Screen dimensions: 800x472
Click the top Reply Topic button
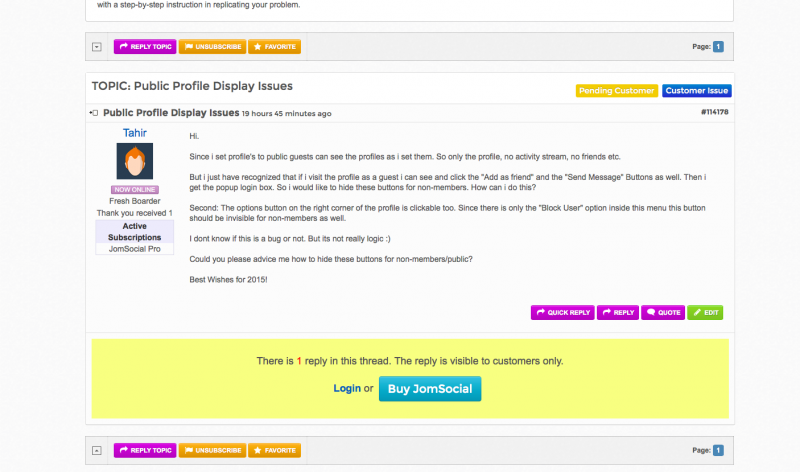pos(145,46)
